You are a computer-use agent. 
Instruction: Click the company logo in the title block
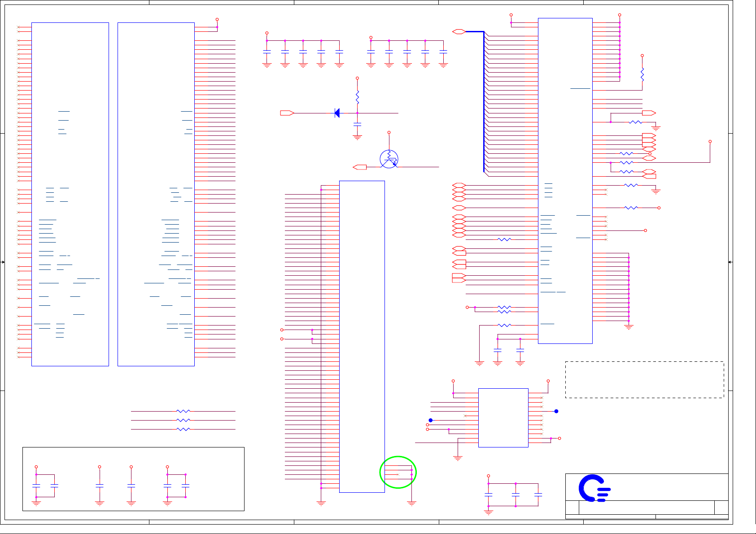(x=594, y=488)
